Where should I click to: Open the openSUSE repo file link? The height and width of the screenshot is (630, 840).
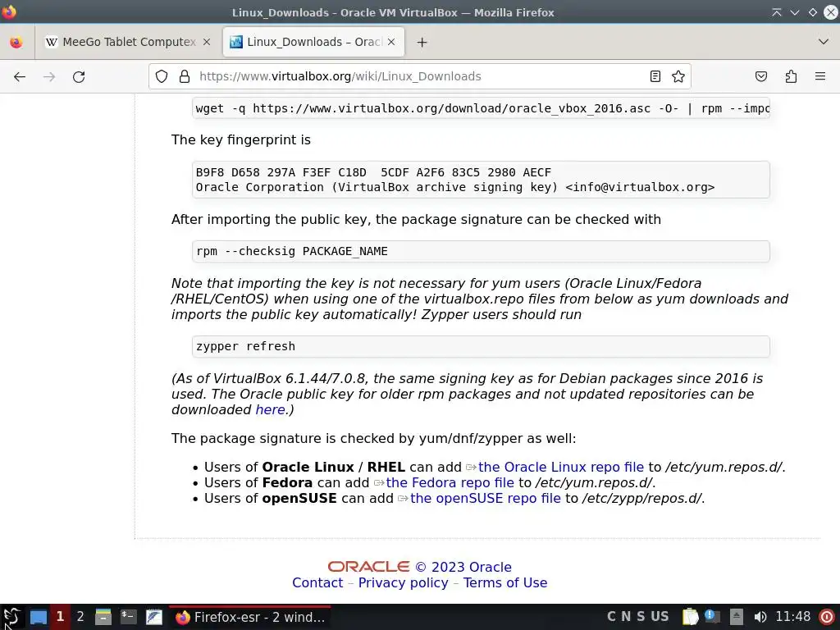(x=486, y=498)
